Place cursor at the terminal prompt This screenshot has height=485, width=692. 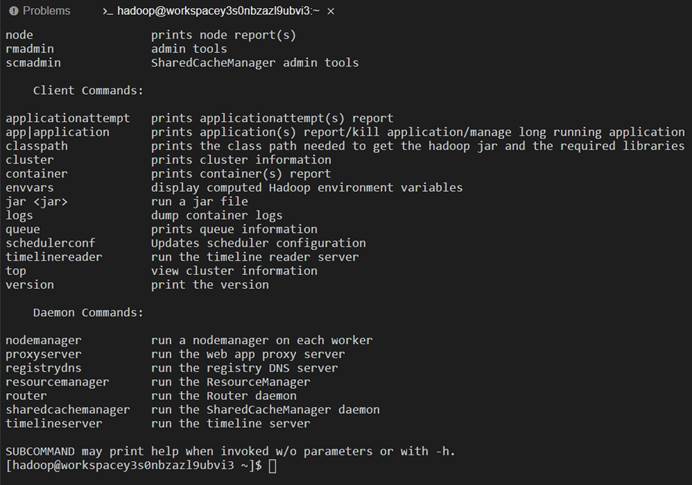[x=272, y=465]
